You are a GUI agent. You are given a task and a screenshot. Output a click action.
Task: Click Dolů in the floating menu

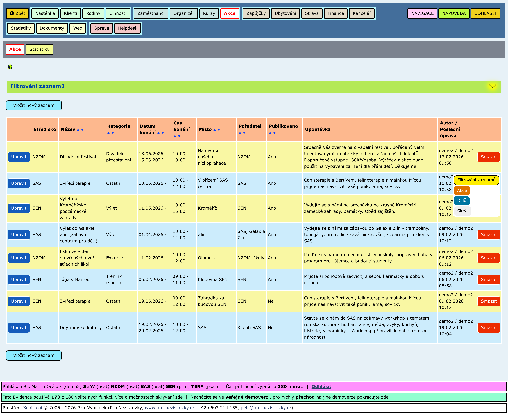[462, 201]
